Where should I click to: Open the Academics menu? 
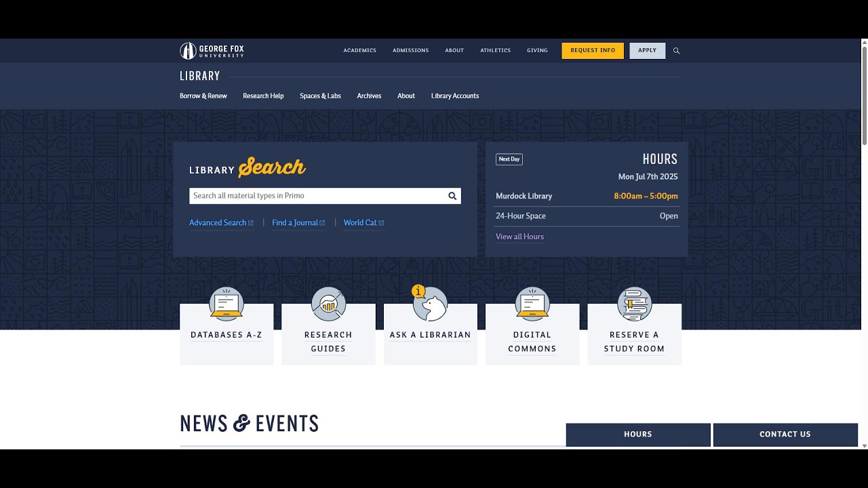(359, 51)
